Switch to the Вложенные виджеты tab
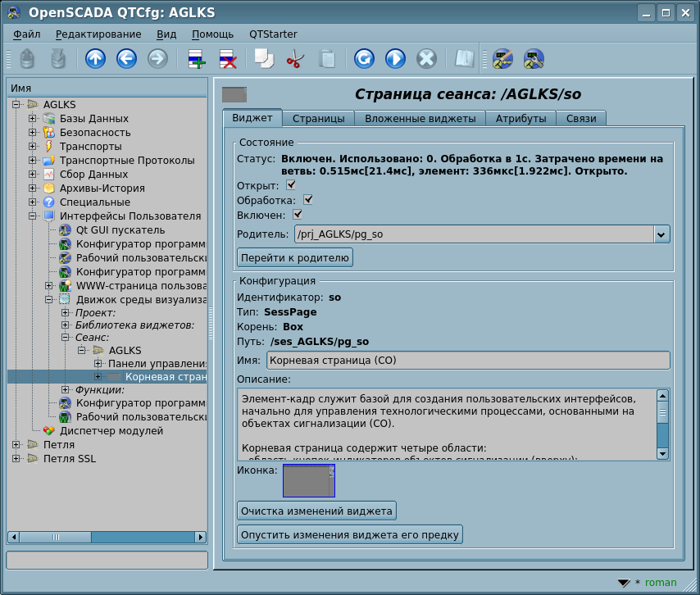This screenshot has width=700, height=595. [x=420, y=119]
